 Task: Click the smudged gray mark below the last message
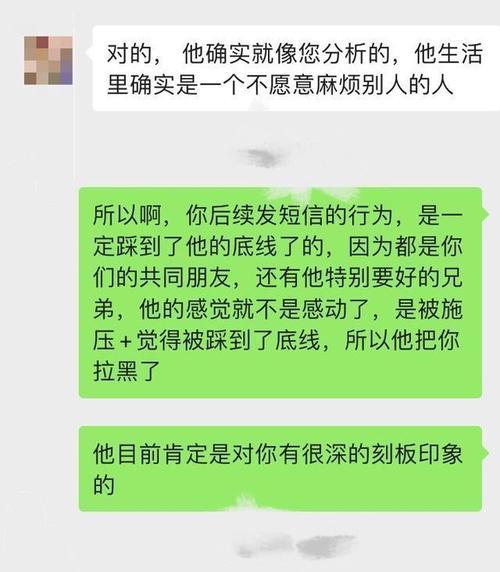[x=296, y=546]
